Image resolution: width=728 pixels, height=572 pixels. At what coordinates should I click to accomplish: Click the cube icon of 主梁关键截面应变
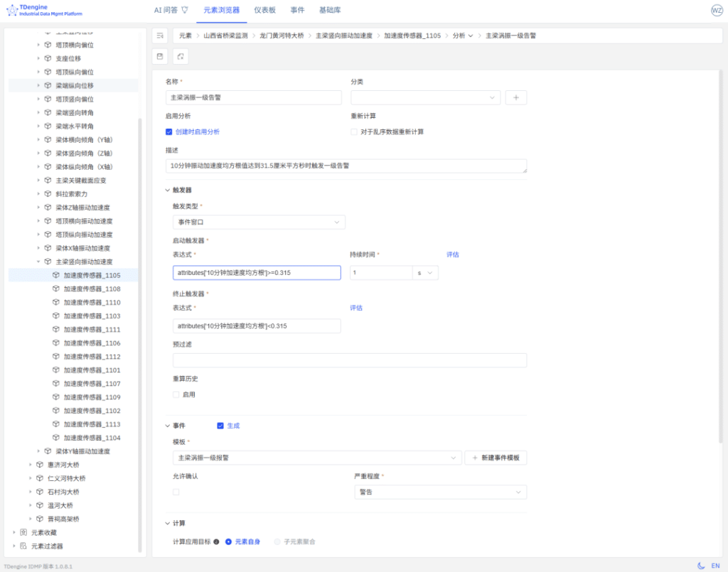tap(48, 180)
